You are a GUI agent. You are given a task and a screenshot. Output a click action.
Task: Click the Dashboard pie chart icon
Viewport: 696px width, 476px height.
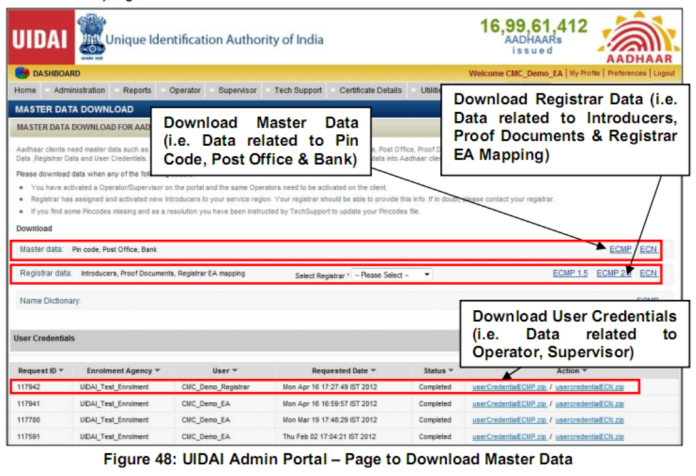(22, 73)
